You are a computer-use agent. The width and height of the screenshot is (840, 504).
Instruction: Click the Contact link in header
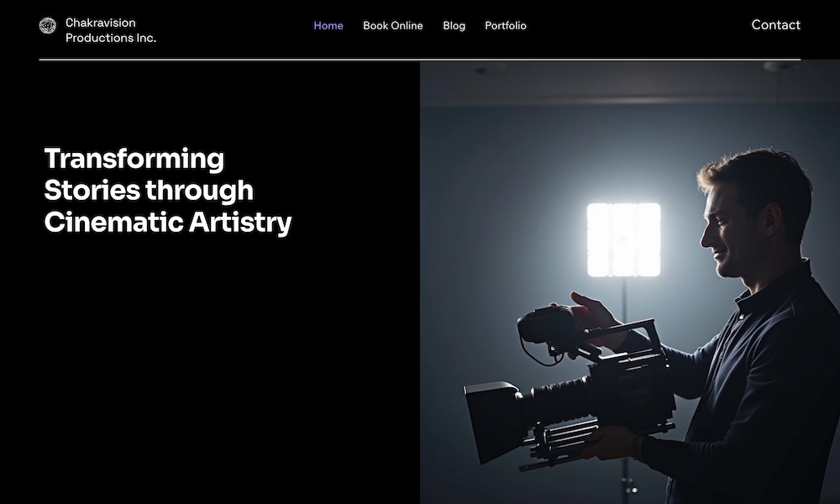(775, 24)
